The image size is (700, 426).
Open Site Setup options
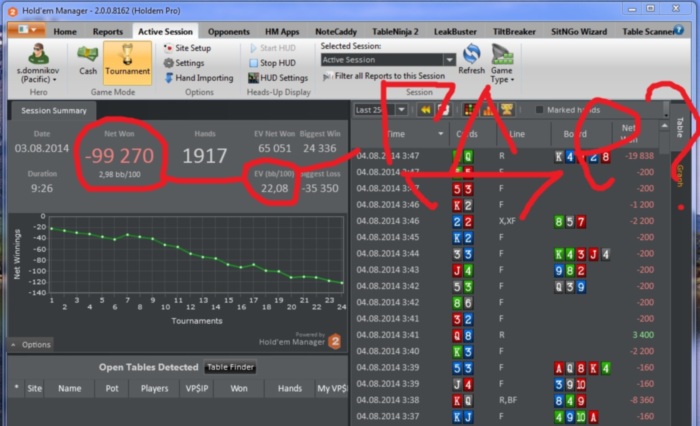[187, 48]
